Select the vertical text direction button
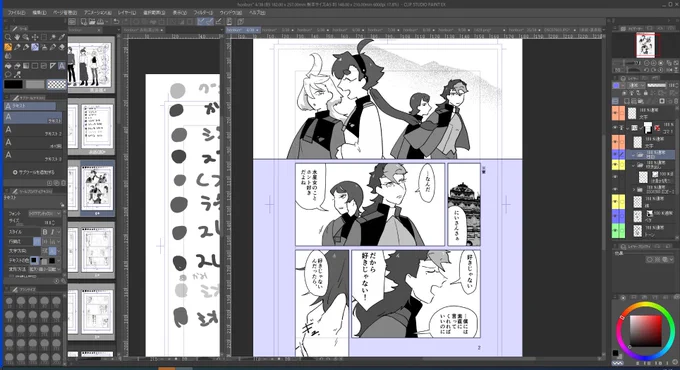 point(52,251)
